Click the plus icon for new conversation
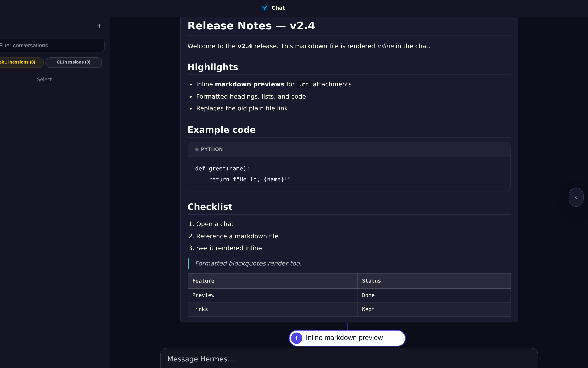Viewport: 588px width, 368px height. [x=99, y=26]
